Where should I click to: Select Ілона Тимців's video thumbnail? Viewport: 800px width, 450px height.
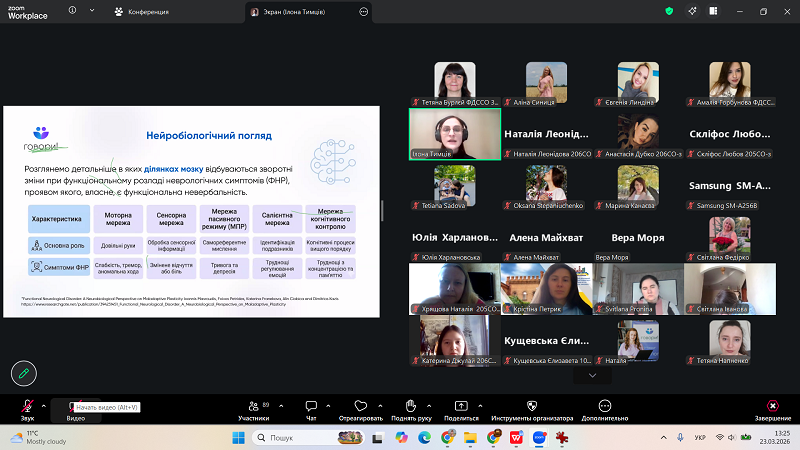pyautogui.click(x=455, y=133)
